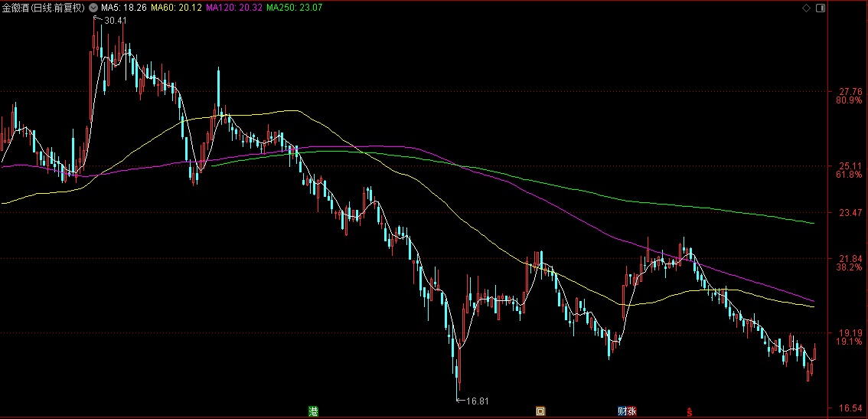Click the 27.76 price axis label
The height and width of the screenshot is (419, 868).
[851, 91]
